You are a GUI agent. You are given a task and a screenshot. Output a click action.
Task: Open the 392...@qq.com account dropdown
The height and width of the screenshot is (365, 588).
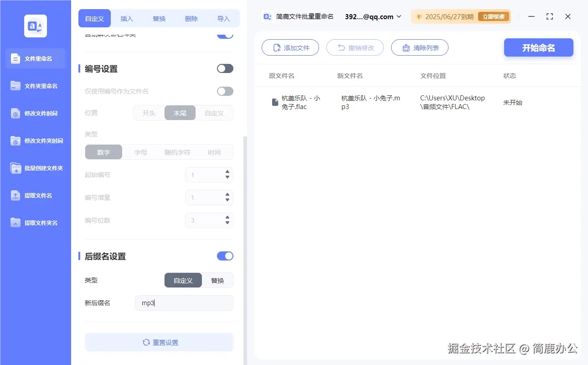pos(372,16)
